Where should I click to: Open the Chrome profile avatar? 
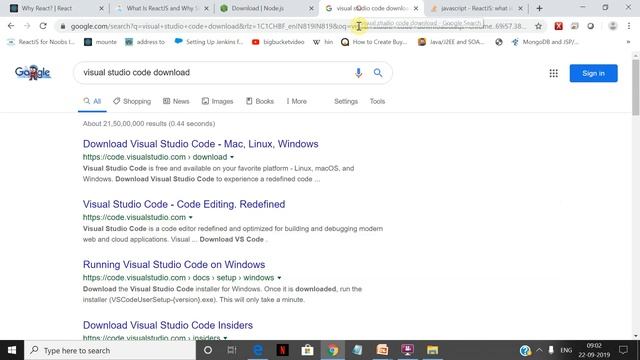point(612,26)
